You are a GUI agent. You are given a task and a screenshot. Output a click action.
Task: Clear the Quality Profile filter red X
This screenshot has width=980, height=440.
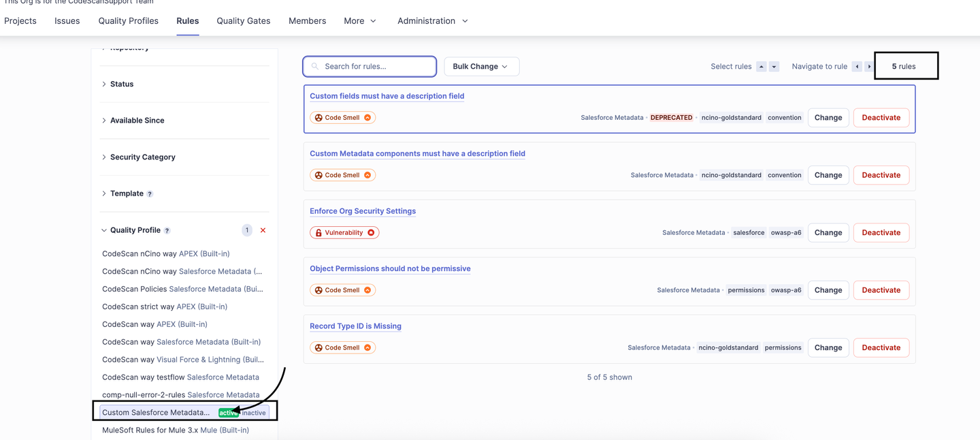263,230
